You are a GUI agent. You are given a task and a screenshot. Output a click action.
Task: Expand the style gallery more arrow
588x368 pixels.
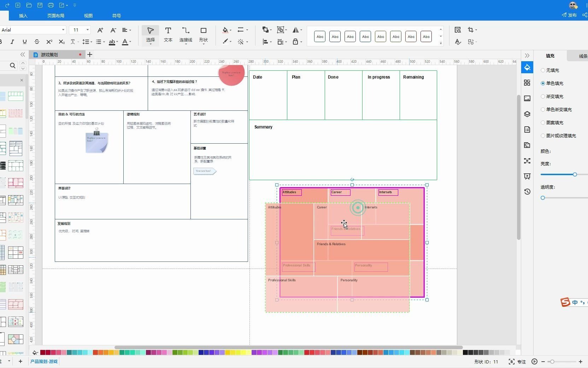(x=441, y=43)
